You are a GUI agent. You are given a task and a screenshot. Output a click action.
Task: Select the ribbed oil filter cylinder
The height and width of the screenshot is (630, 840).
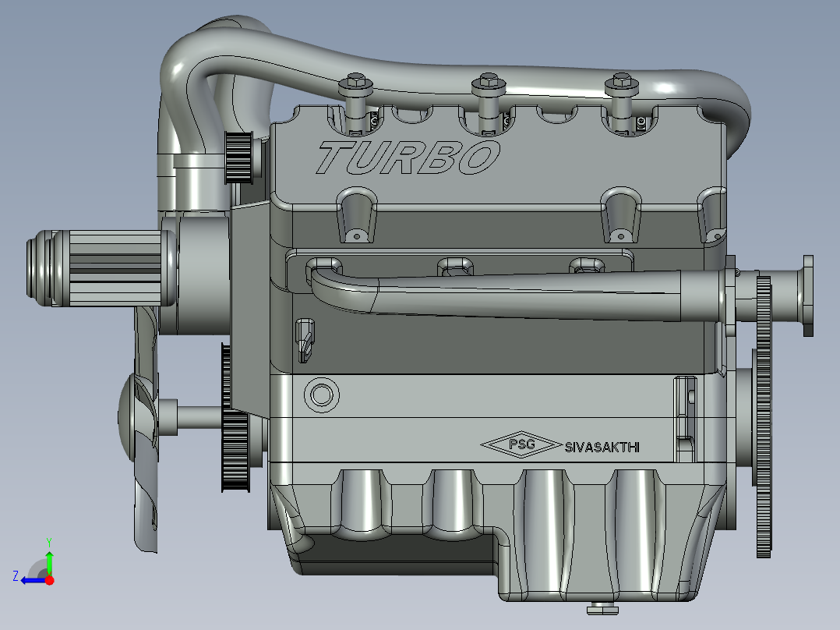(102, 268)
